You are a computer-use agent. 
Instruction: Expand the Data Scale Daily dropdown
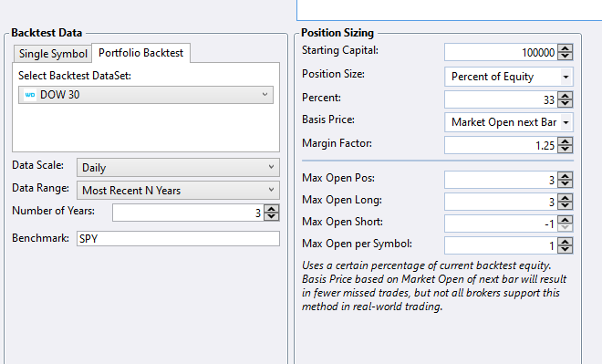[x=178, y=168]
